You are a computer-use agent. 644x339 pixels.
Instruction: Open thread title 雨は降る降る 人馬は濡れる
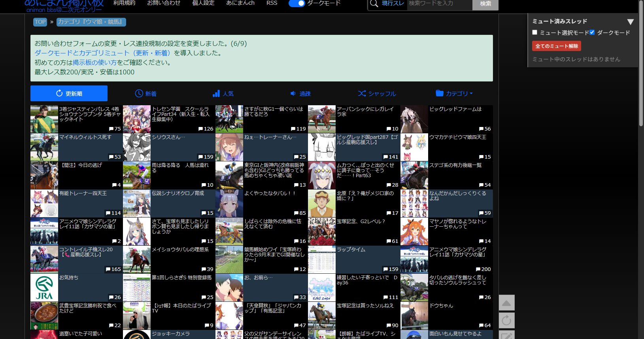[x=180, y=168]
